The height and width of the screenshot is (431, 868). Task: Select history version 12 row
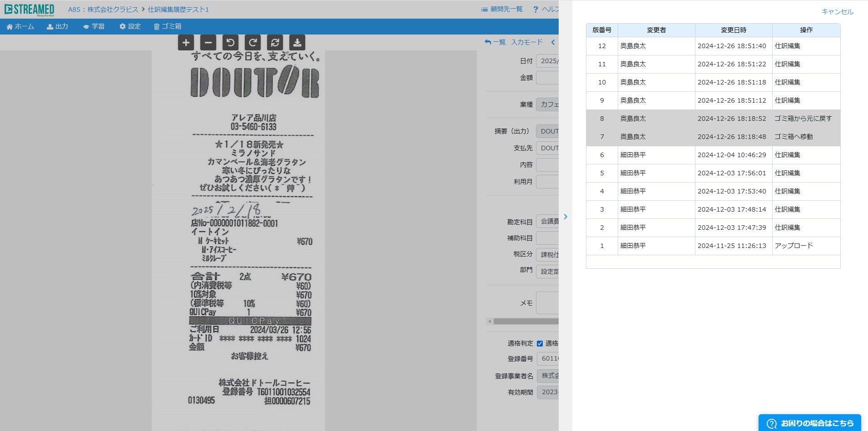(x=713, y=46)
